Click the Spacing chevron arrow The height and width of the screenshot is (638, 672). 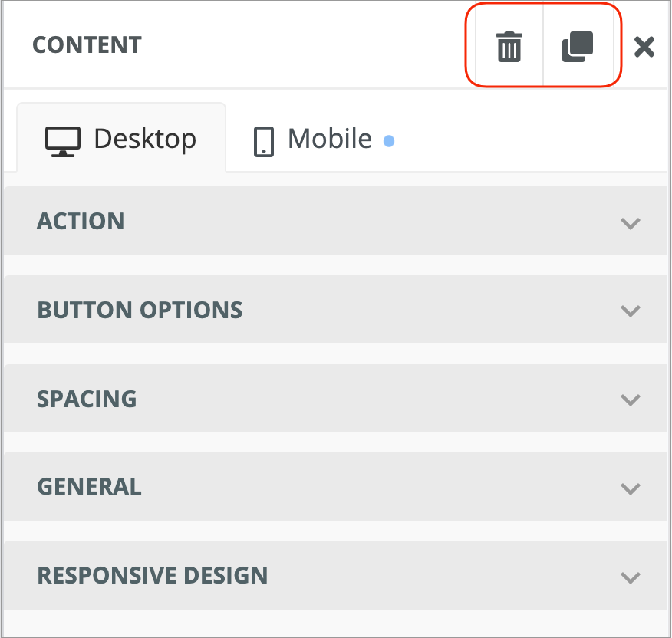click(x=631, y=400)
